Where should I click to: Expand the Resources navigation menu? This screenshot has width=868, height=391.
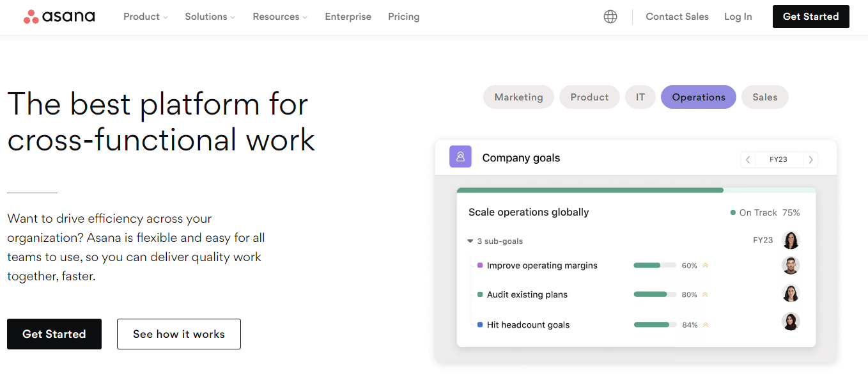(280, 17)
